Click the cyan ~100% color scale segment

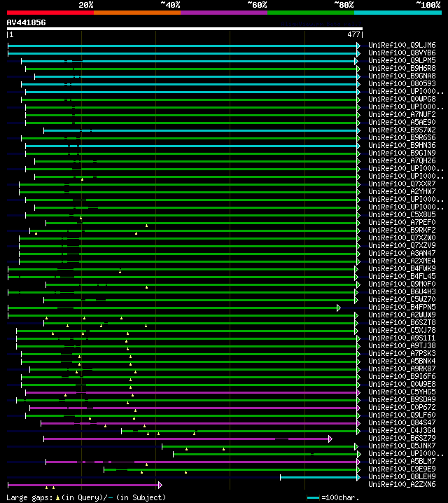click(398, 13)
